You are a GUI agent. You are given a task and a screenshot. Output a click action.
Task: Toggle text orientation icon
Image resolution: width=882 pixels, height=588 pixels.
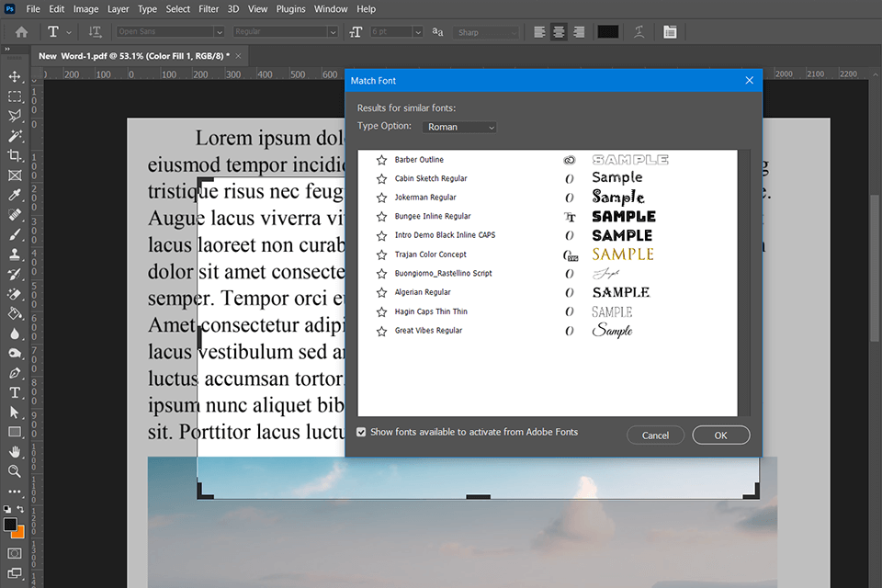click(x=95, y=32)
